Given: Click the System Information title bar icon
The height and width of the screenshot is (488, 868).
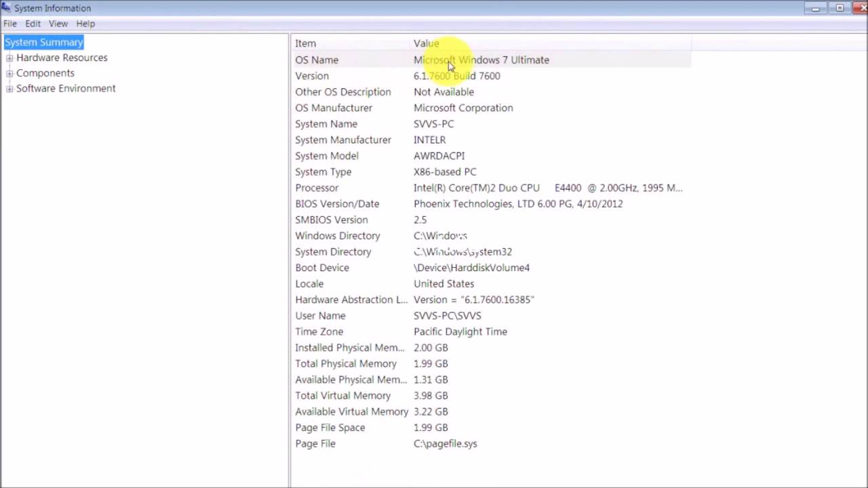Looking at the screenshot, I should point(6,8).
